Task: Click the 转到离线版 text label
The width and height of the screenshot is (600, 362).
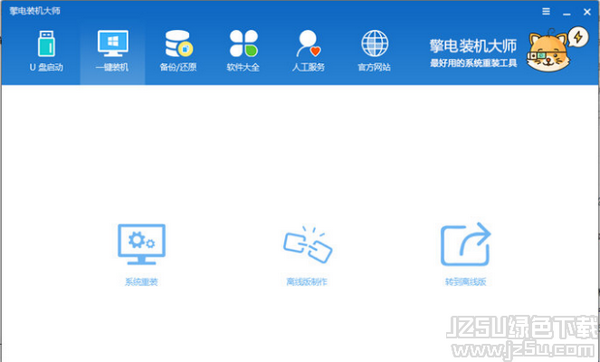Action: point(466,282)
